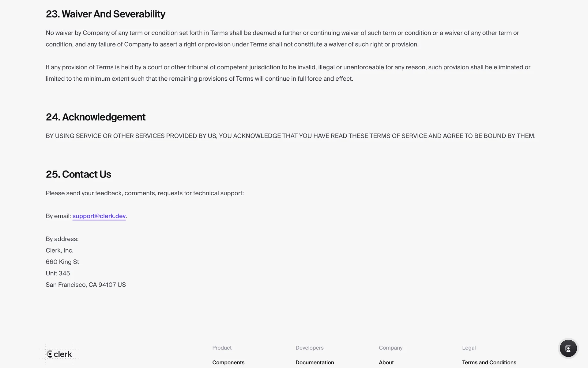
Task: Go to Documentation in the footer
Action: [315, 362]
